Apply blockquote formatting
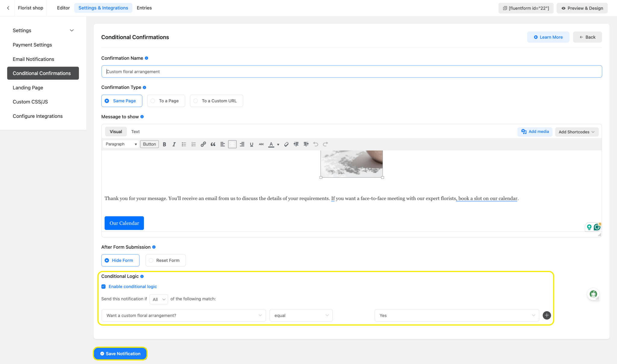617x364 pixels. pyautogui.click(x=213, y=144)
